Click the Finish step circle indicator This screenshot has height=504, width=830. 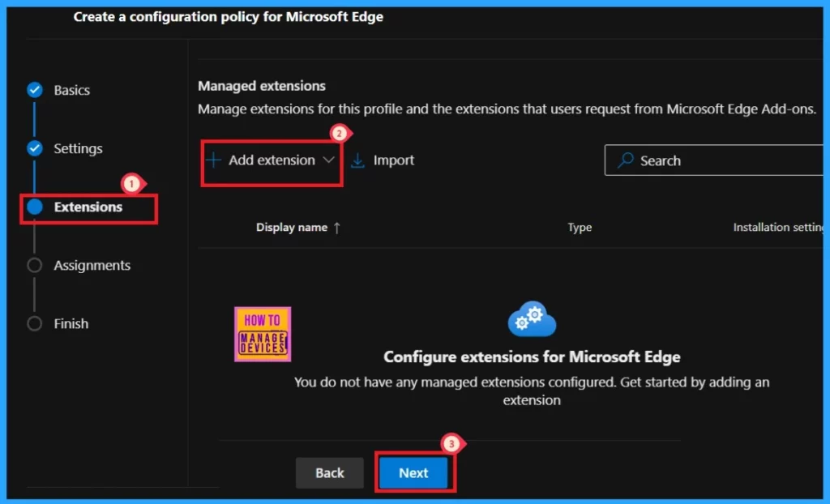[35, 323]
